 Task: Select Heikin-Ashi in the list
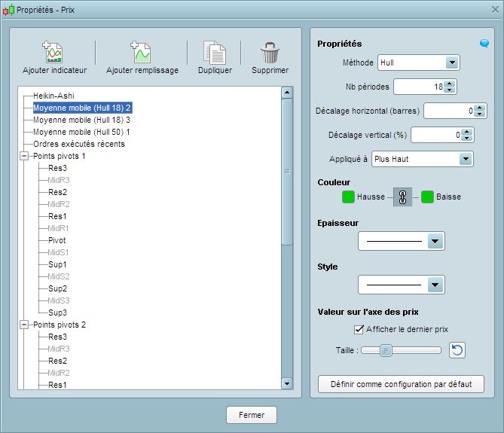click(x=53, y=96)
